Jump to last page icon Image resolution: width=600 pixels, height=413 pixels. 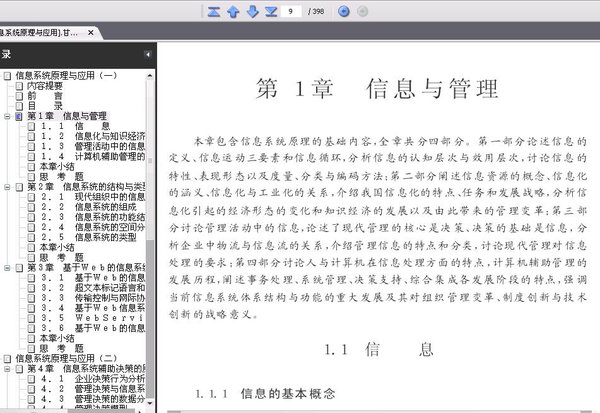[271, 11]
